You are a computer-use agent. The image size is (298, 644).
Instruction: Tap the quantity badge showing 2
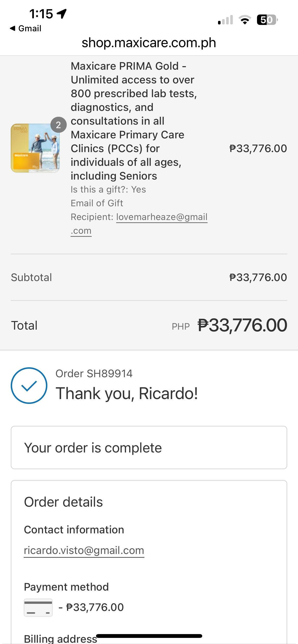coord(58,125)
